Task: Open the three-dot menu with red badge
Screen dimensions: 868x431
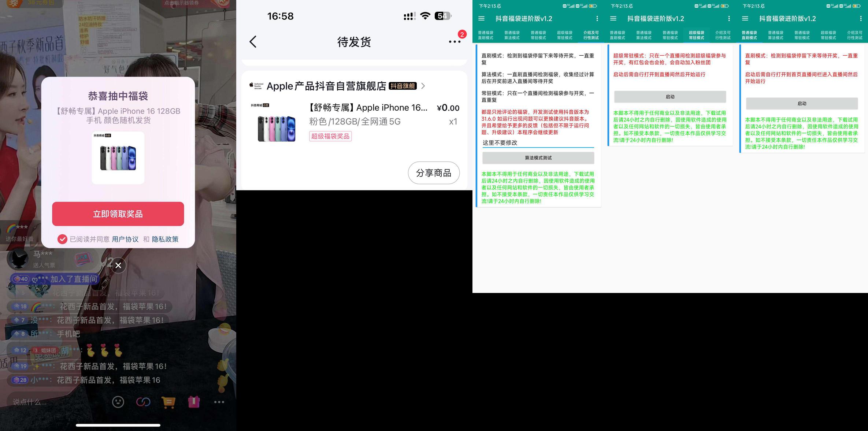Action: 455,41
